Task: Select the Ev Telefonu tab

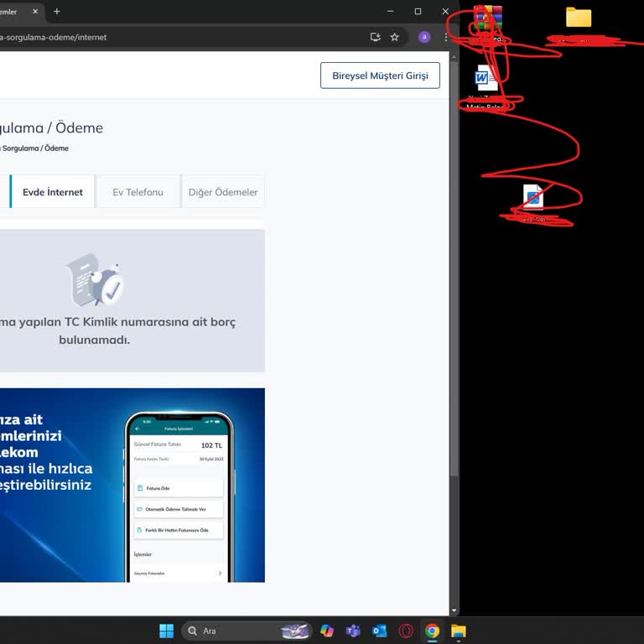Action: coord(138,192)
